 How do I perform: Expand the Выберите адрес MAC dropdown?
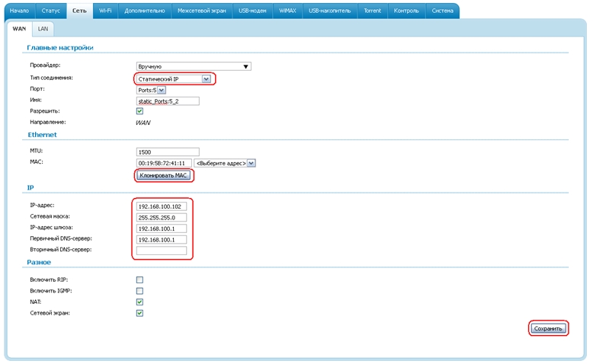[x=252, y=163]
